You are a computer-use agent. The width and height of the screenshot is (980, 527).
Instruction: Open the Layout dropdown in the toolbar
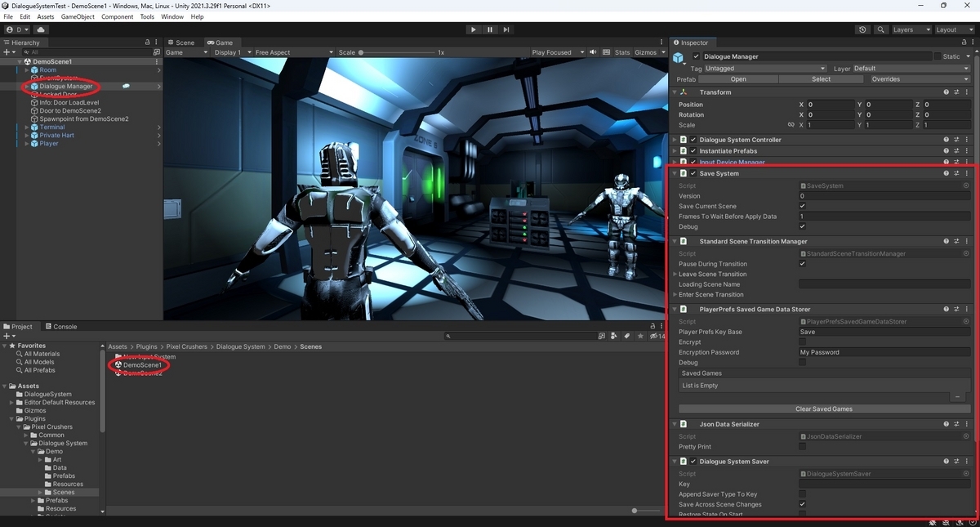point(953,29)
